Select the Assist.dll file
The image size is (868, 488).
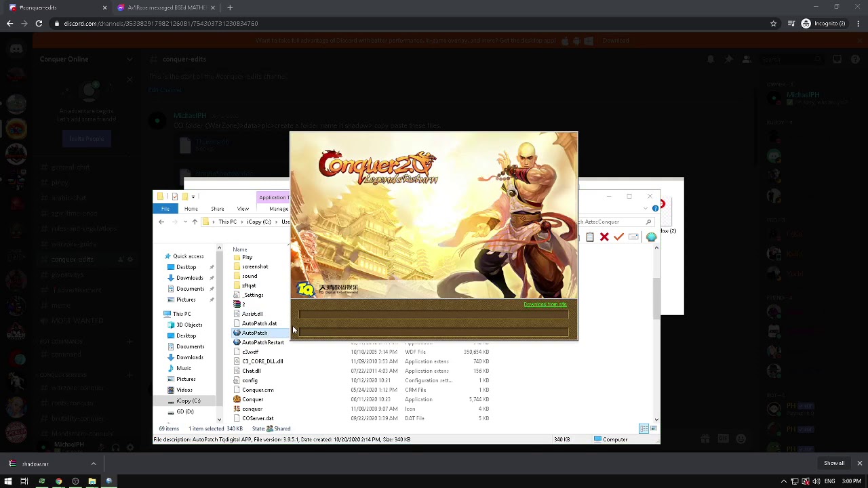[248, 314]
